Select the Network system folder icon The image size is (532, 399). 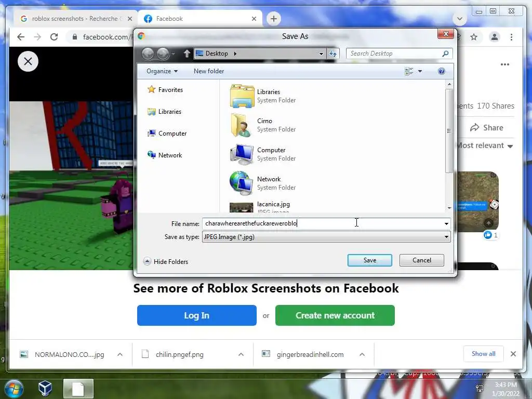tap(242, 183)
